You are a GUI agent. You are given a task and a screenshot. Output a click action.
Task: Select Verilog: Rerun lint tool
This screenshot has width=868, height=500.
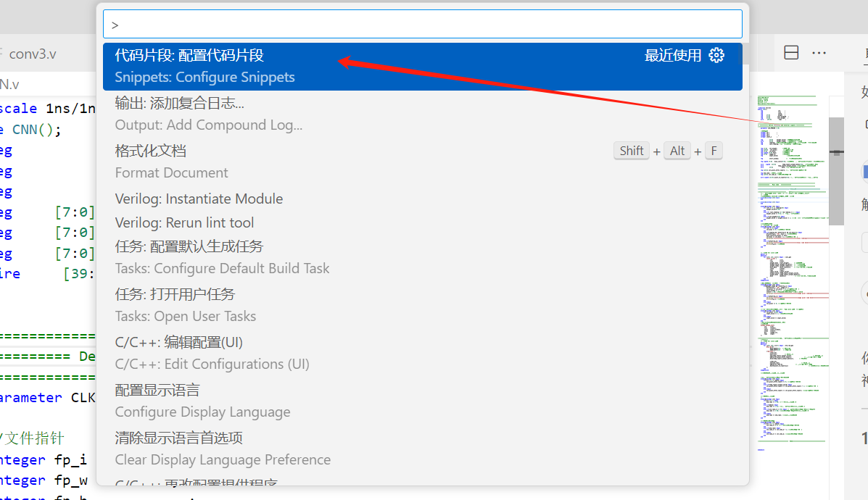422,222
